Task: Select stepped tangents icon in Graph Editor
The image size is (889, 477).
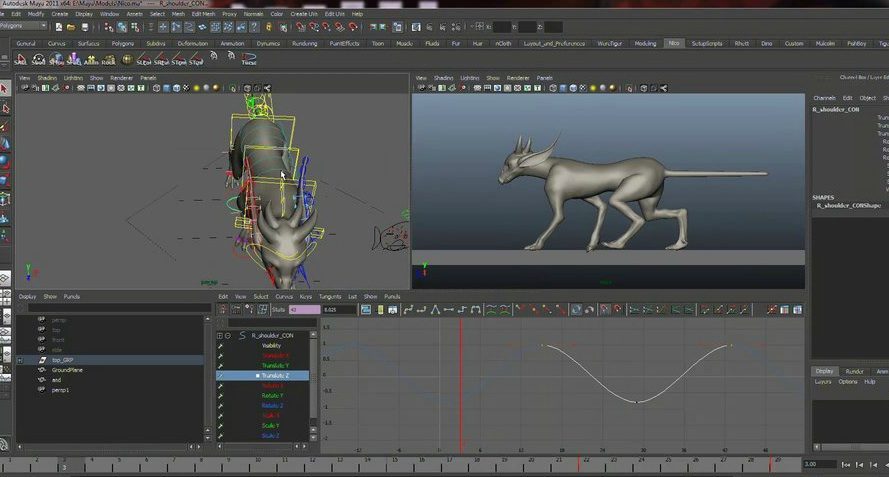Action: pos(462,310)
